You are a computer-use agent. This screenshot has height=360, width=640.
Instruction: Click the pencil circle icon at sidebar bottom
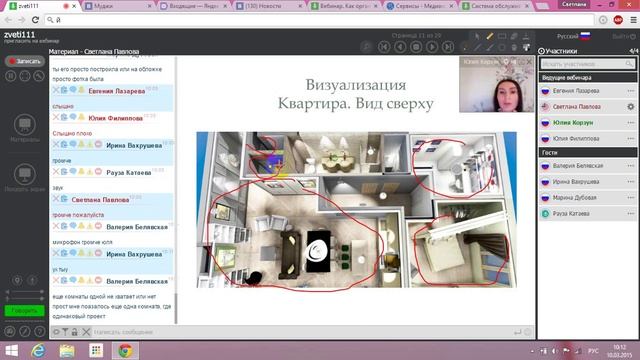tap(25, 331)
